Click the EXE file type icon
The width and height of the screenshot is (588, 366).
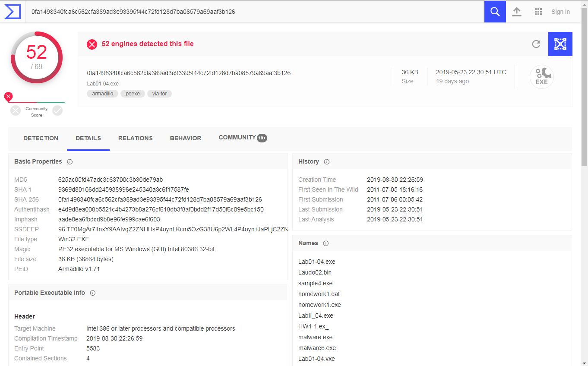[x=541, y=77]
